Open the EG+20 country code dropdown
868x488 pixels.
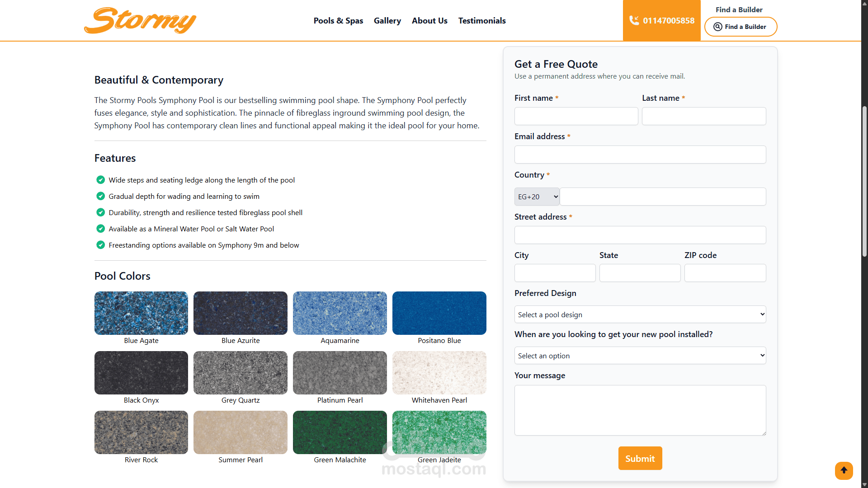(x=537, y=197)
